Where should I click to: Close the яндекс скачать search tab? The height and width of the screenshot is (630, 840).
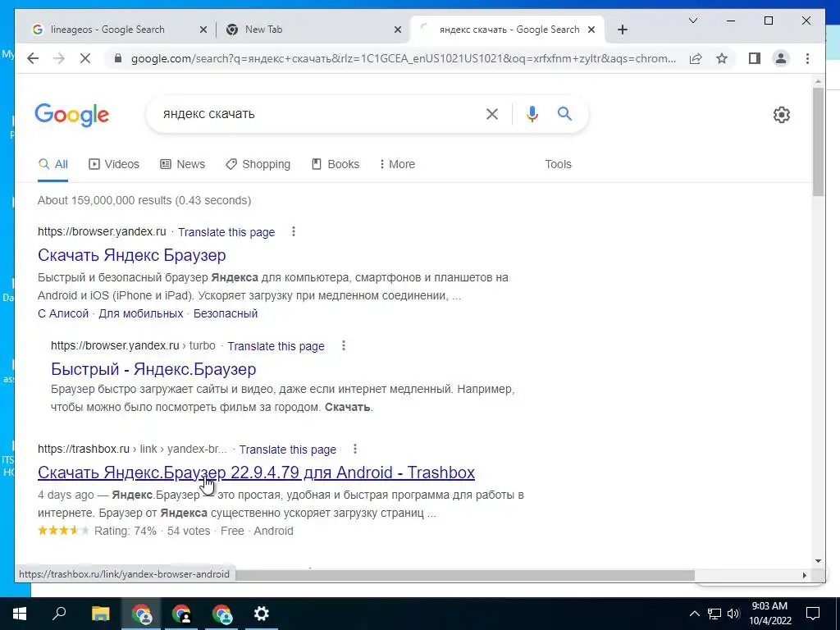(591, 30)
